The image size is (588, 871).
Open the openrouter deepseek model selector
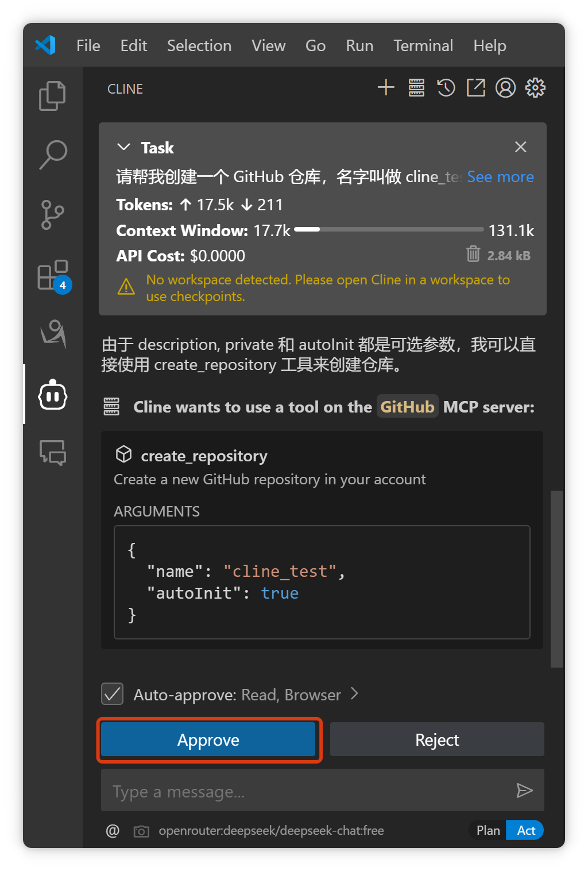click(x=271, y=831)
